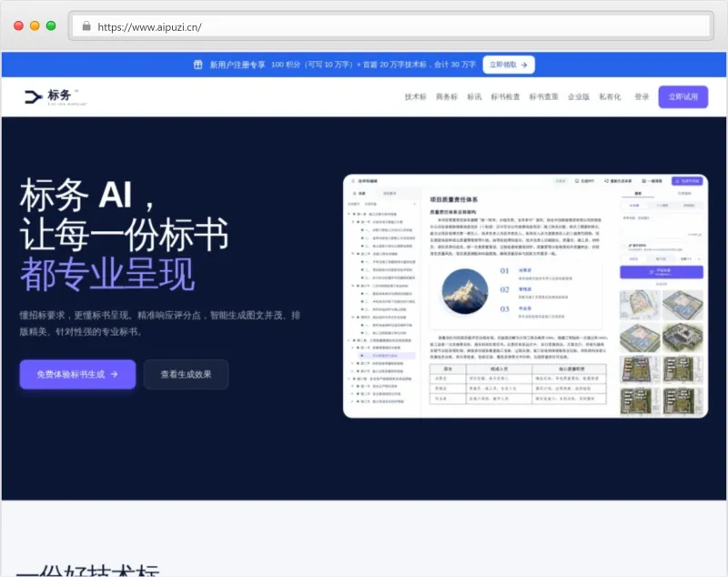
Task: Open the 技术标 navigation item
Action: tap(415, 96)
